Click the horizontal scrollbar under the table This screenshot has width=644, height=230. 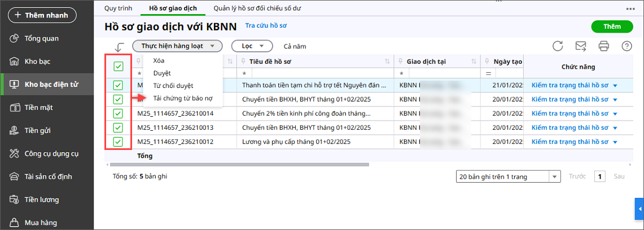click(237, 165)
